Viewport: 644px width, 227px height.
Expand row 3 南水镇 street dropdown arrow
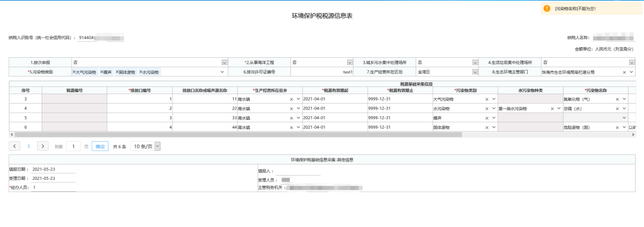pos(299,99)
